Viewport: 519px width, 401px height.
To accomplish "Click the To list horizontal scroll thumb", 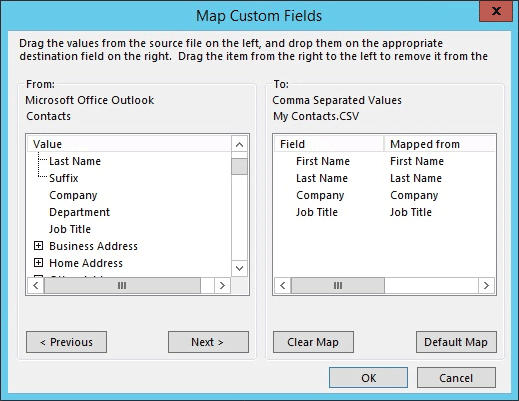I will tap(338, 285).
